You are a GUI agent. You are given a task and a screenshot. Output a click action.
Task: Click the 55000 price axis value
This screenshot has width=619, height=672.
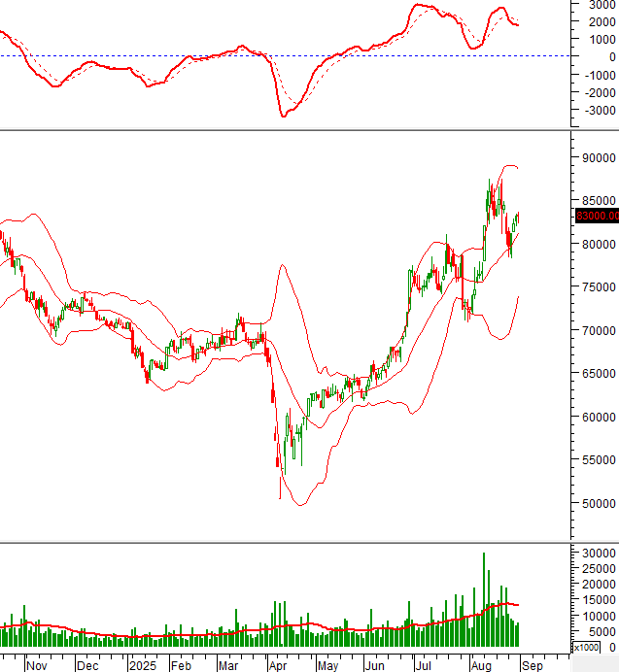pyautogui.click(x=599, y=460)
